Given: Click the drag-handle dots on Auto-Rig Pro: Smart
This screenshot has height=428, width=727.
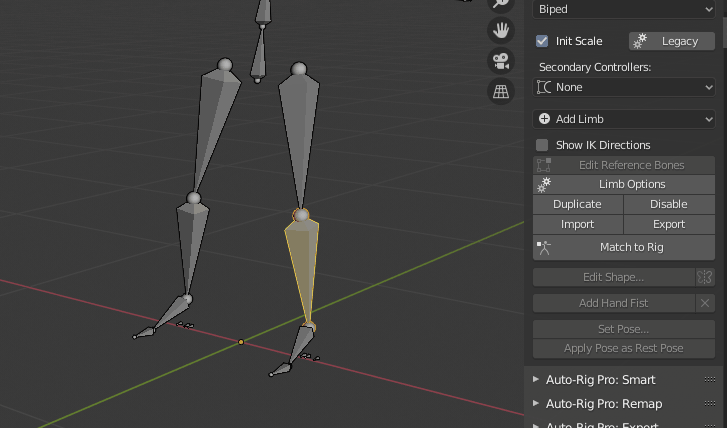Looking at the screenshot, I should click(709, 380).
